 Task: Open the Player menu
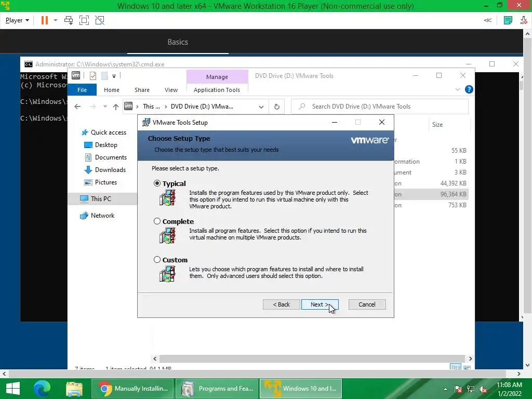pos(17,20)
